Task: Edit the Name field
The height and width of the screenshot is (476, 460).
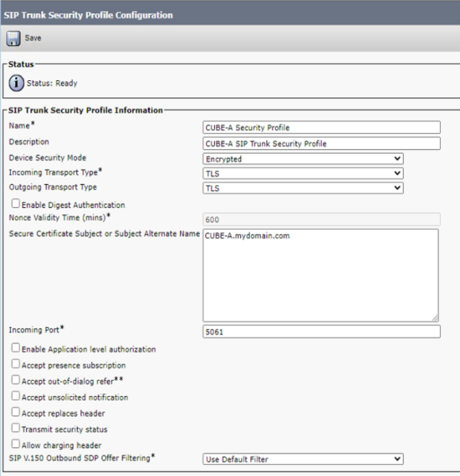Action: coord(321,128)
